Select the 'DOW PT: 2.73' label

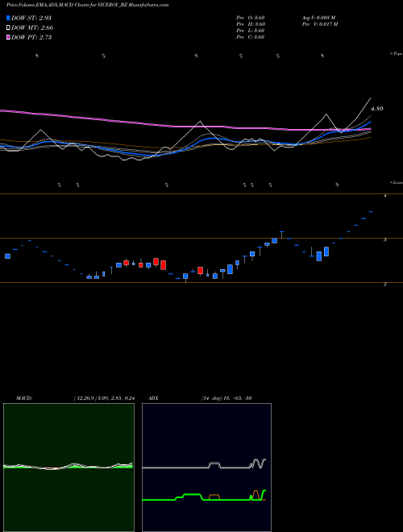pyautogui.click(x=31, y=37)
